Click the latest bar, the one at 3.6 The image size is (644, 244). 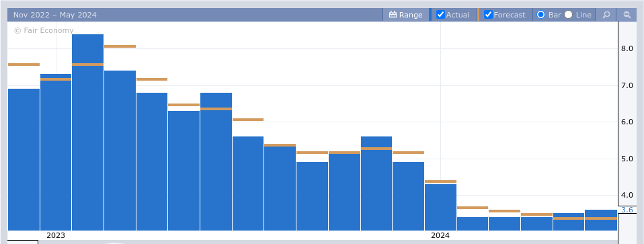click(x=600, y=220)
